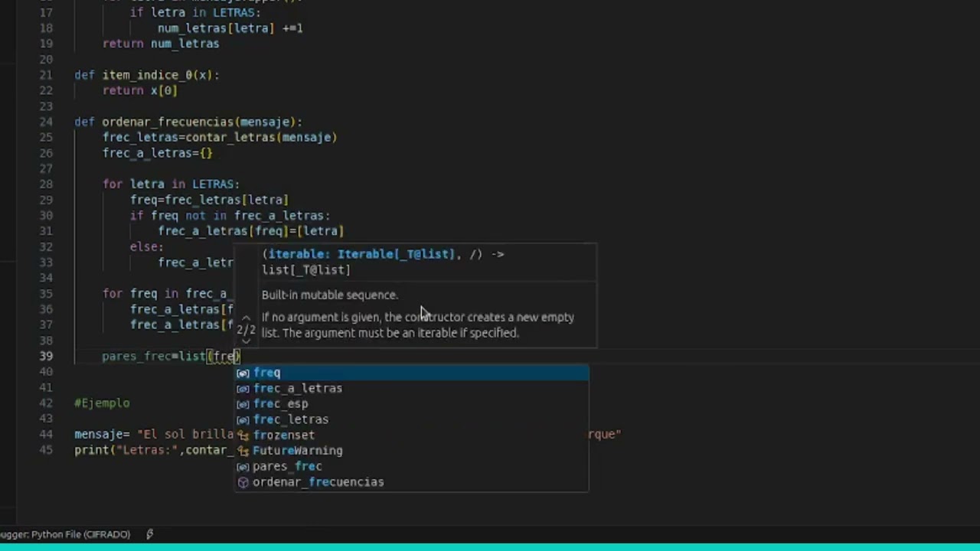Click the class icon beside FutureWarning
980x551 pixels.
[243, 451]
